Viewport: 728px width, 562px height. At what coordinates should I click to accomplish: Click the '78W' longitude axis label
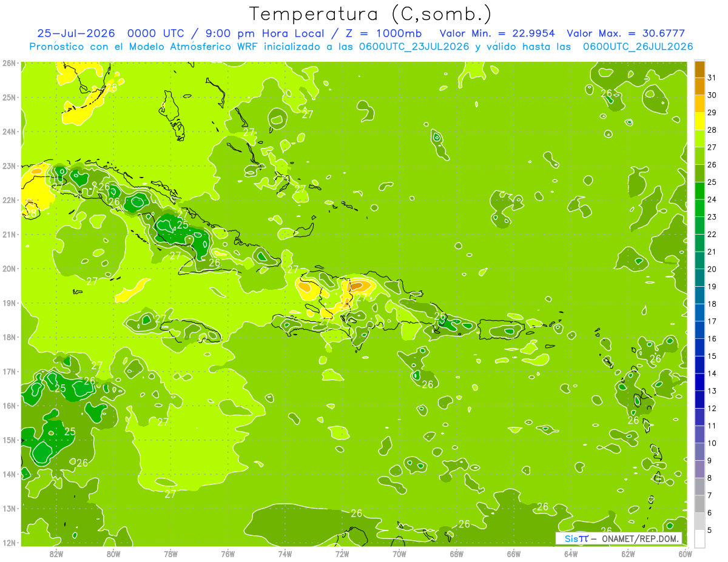170,554
